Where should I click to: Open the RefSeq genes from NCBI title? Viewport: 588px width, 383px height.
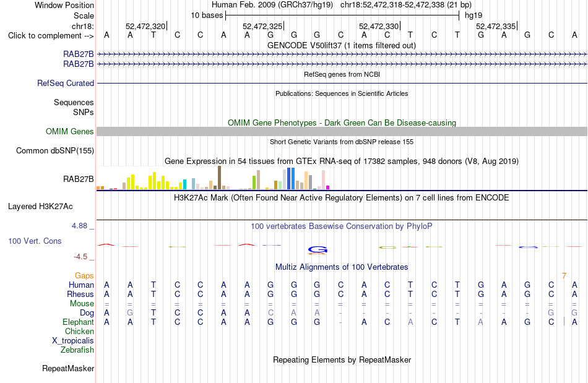pyautogui.click(x=342, y=74)
